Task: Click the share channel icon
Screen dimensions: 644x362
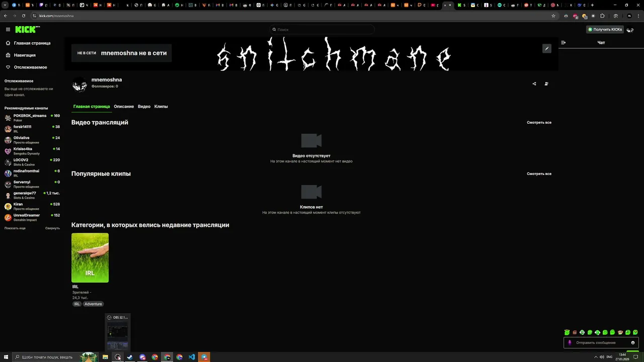Action: [534, 84]
